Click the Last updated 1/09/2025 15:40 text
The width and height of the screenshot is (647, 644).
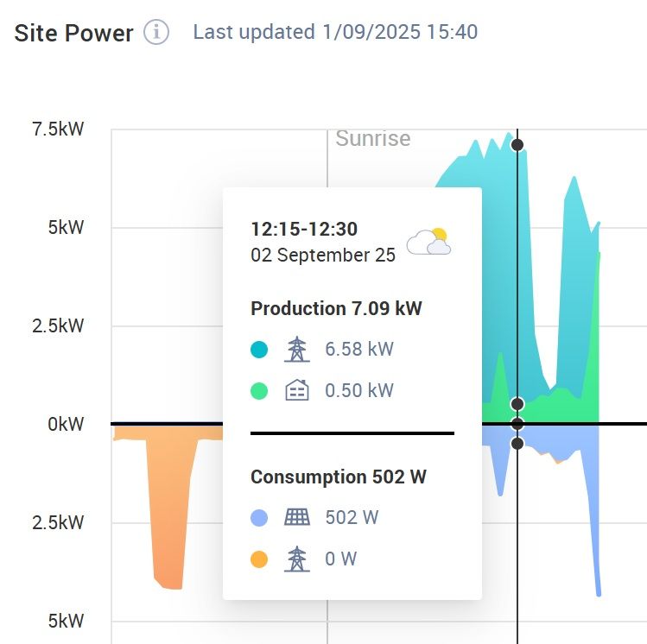pyautogui.click(x=335, y=32)
